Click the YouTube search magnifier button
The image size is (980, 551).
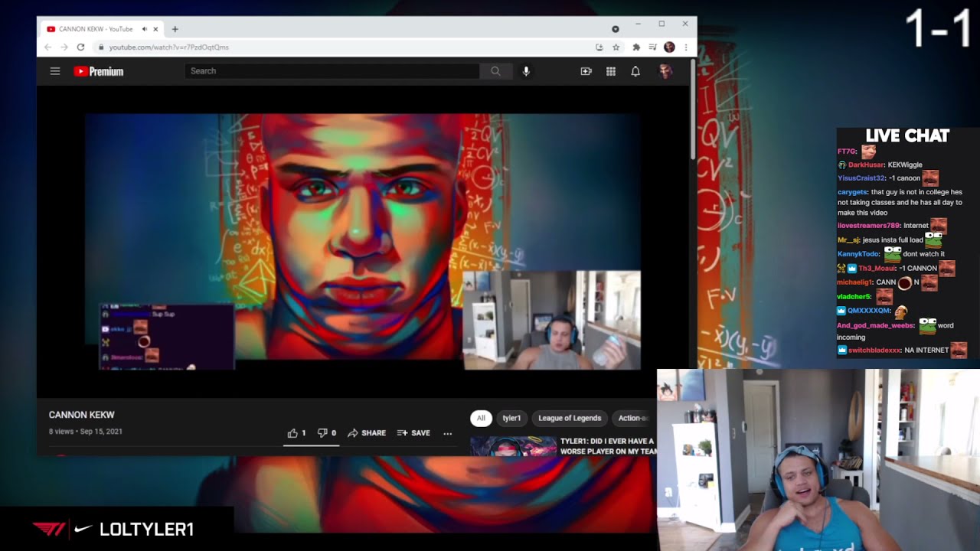pos(495,71)
